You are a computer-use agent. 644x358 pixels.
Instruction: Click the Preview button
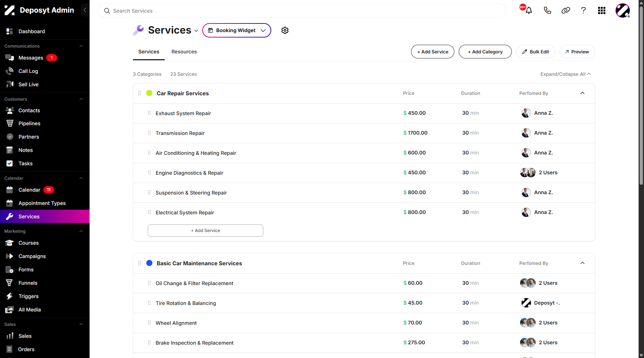pyautogui.click(x=577, y=52)
